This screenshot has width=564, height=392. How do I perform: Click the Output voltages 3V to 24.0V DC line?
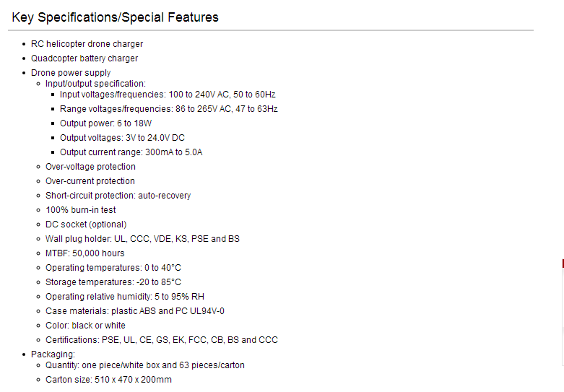tap(122, 138)
